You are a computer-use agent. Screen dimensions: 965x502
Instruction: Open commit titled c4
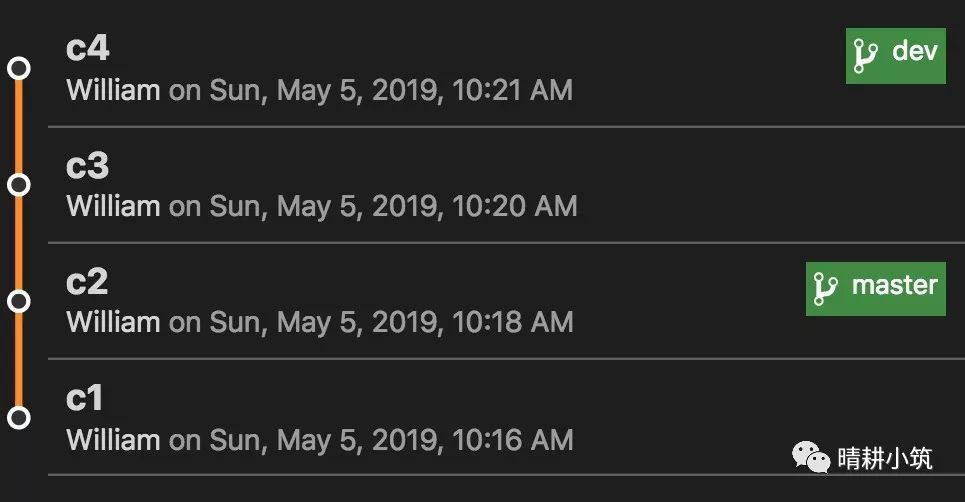click(88, 49)
